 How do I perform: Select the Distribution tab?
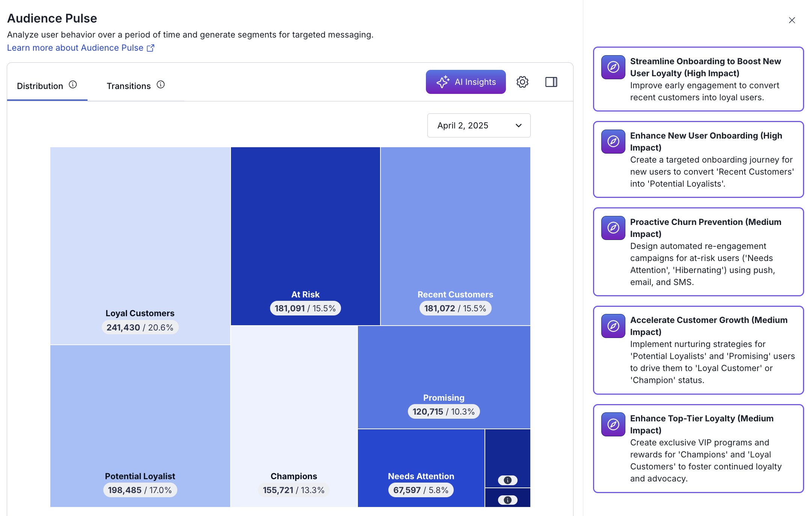click(40, 86)
